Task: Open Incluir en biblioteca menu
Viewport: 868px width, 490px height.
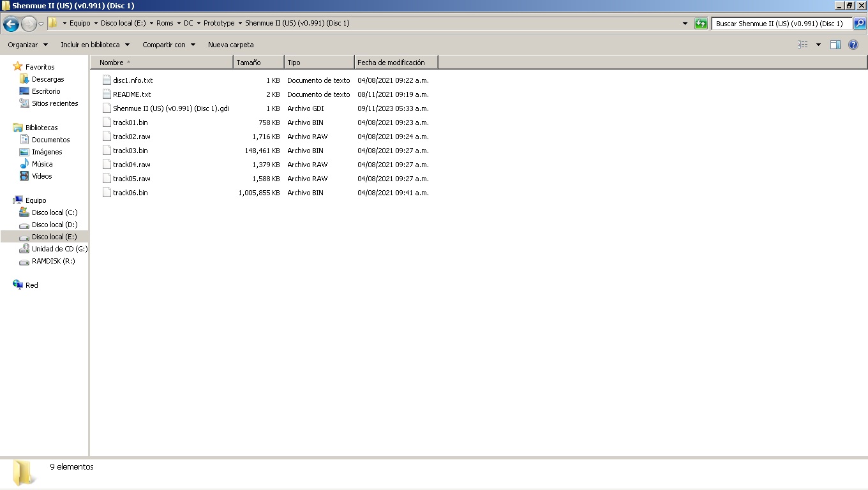Action: [95, 45]
